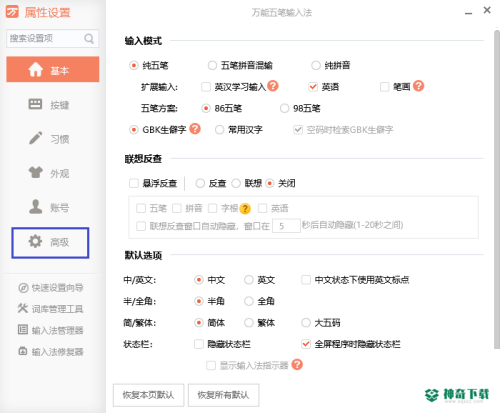500x413 pixels.
Task: Select 关闭 radio option
Action: point(270,183)
